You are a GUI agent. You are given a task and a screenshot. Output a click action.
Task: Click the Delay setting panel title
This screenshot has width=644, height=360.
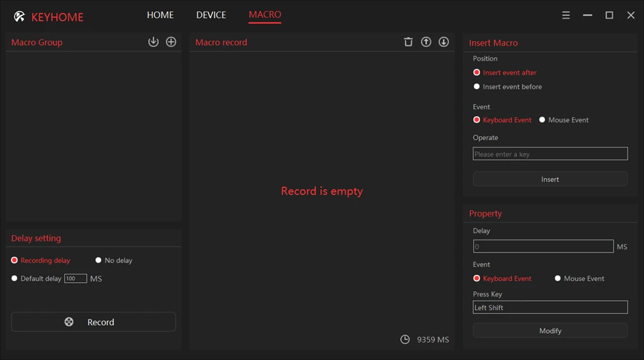tap(36, 238)
